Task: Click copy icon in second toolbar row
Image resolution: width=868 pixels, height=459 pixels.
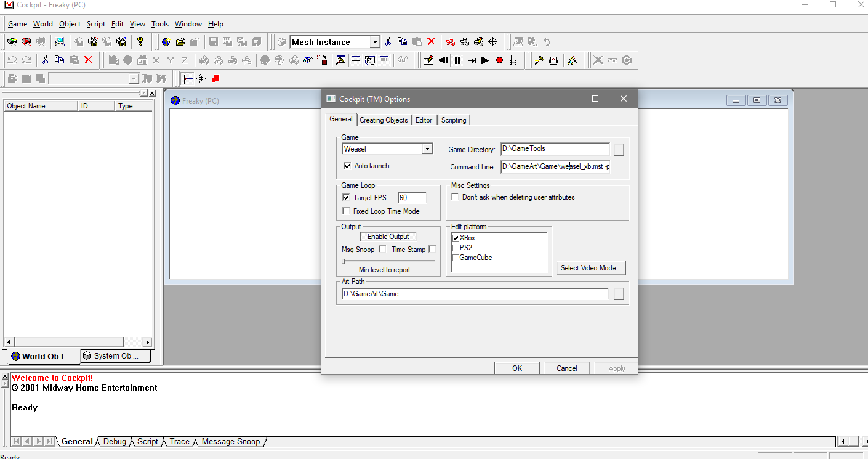Action: 59,60
